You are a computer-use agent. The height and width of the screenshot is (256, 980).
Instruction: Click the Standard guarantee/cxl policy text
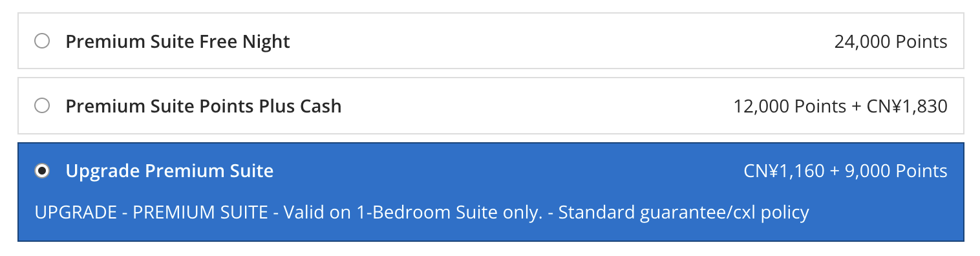pos(683,212)
